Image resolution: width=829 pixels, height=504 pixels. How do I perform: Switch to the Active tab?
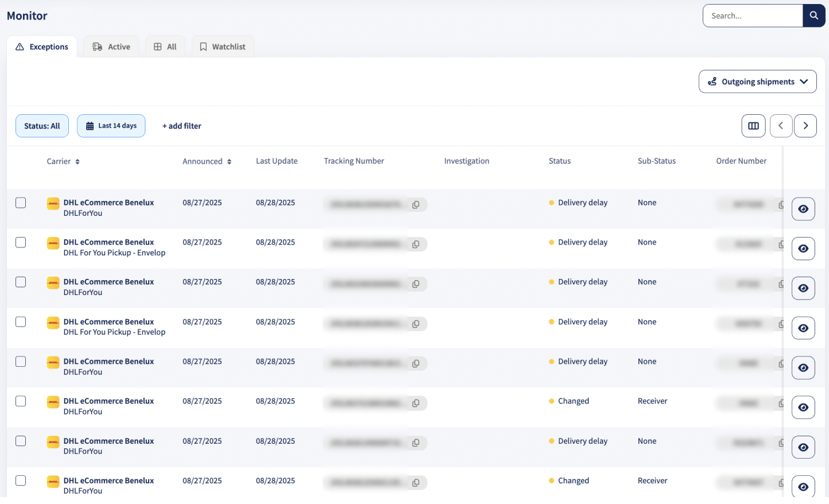click(x=111, y=46)
